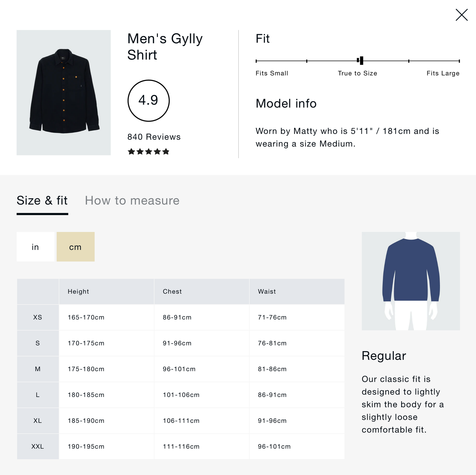Image resolution: width=476 pixels, height=475 pixels.
Task: Click the Waist column header
Action: 267,291
